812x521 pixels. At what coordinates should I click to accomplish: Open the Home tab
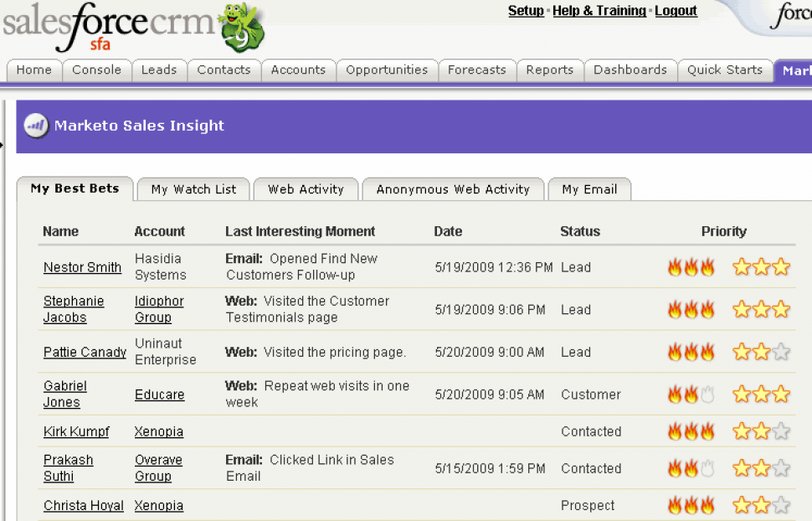coord(34,70)
